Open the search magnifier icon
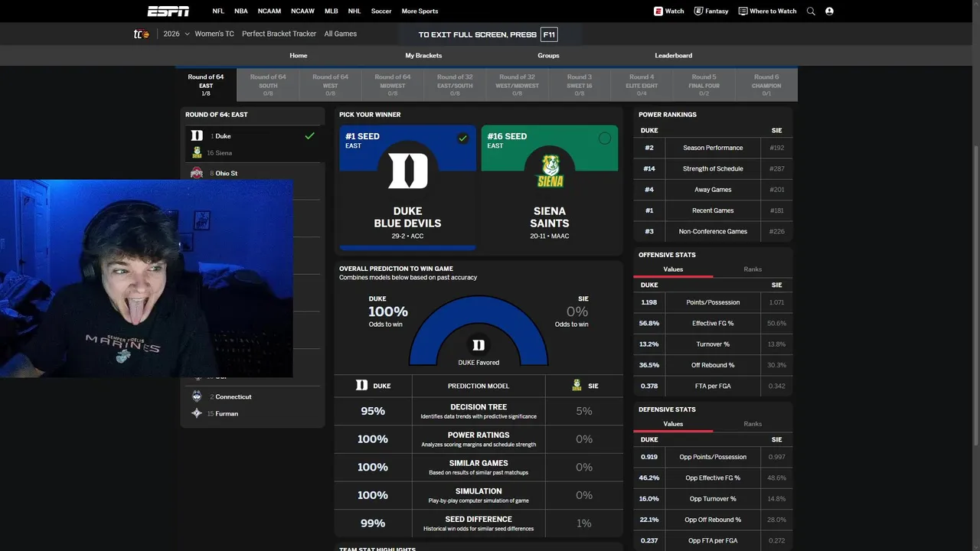This screenshot has width=980, height=551. [x=811, y=11]
